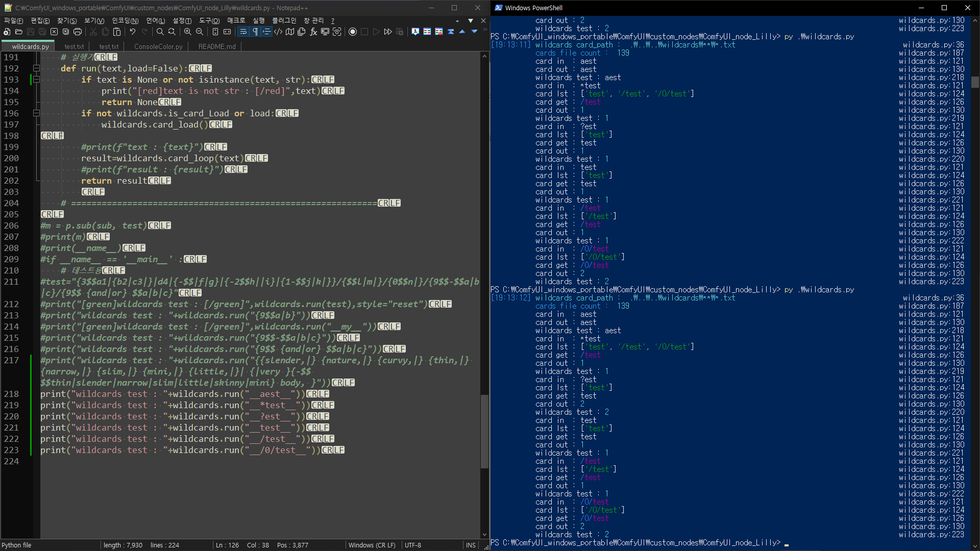Open the 인코딩 (Encoding) menu
The height and width of the screenshot is (551, 980).
125,20
